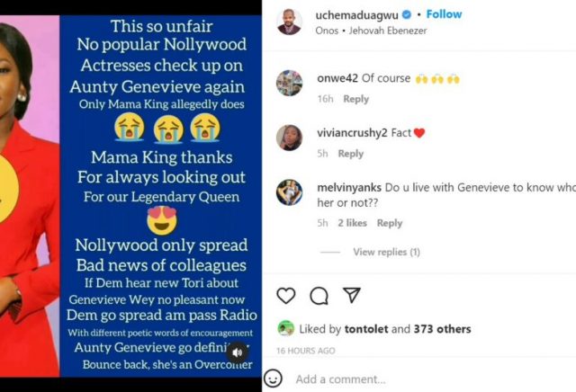
Task: View 2 likes on melvinyanks comment
Action: point(352,223)
